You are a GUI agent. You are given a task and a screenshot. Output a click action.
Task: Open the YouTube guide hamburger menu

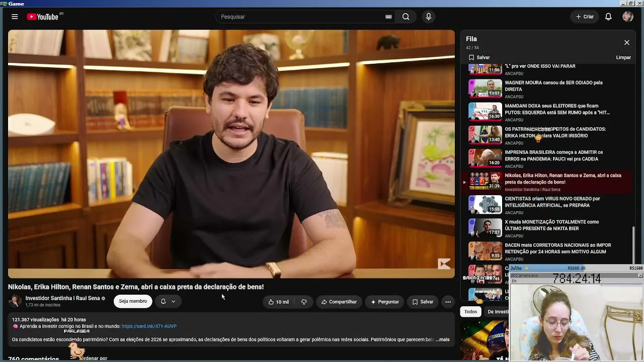pos(15,17)
